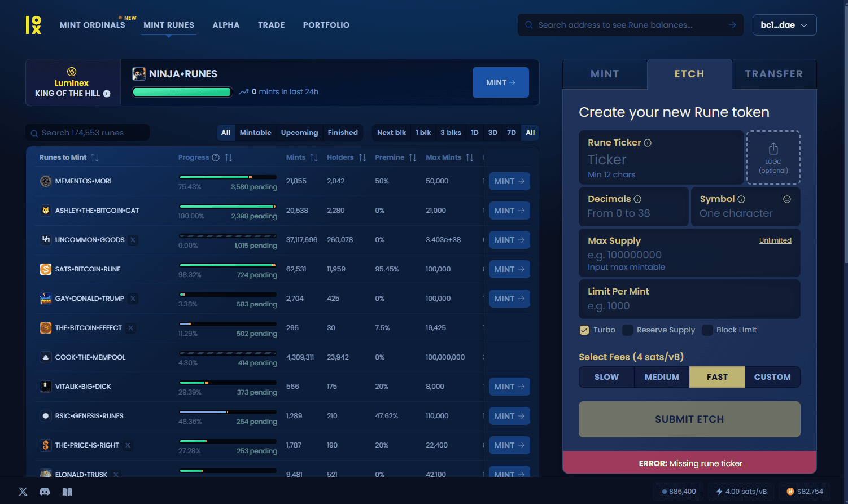848x504 pixels.
Task: Click the VITALIK•BIG•DICK rune avatar
Action: (x=46, y=387)
